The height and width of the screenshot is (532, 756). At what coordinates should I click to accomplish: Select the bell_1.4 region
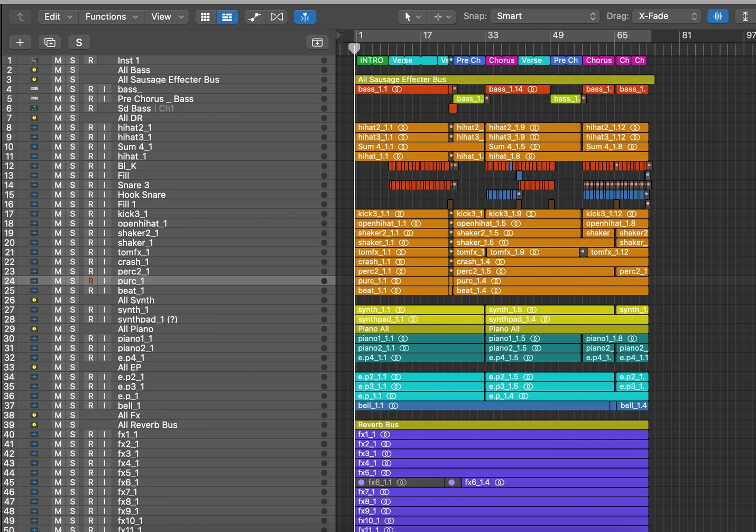tap(632, 406)
